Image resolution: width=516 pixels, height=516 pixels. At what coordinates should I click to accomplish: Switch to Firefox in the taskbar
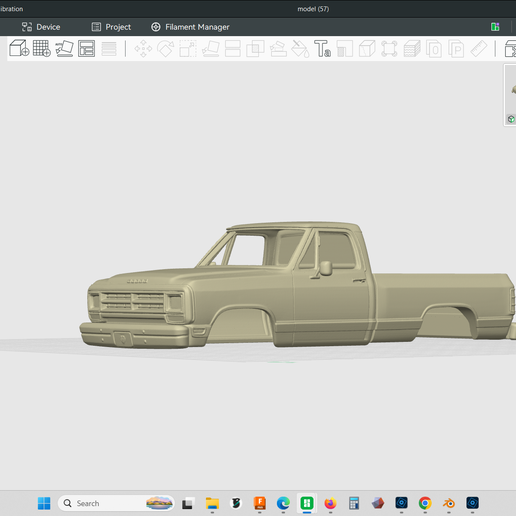330,503
